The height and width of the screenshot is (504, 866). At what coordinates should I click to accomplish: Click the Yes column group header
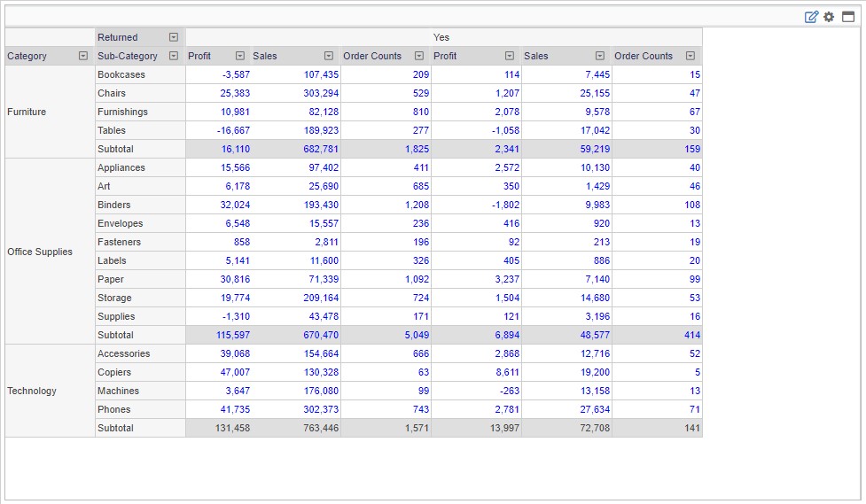point(441,37)
